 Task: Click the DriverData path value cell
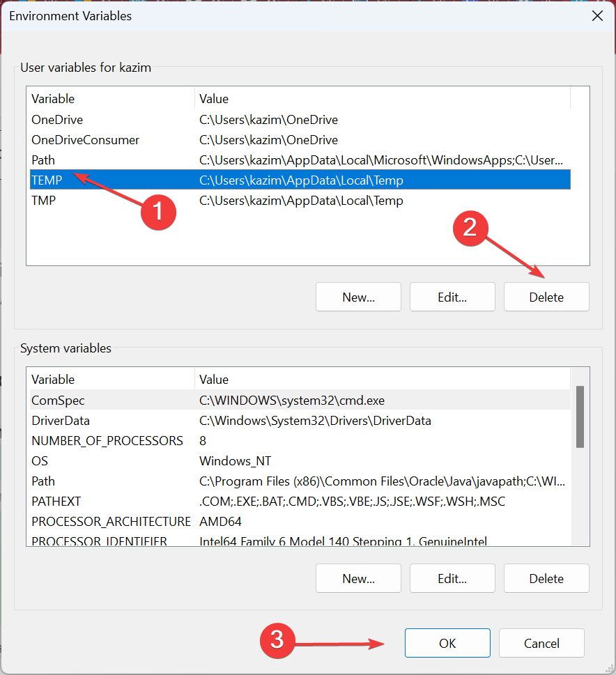point(315,421)
